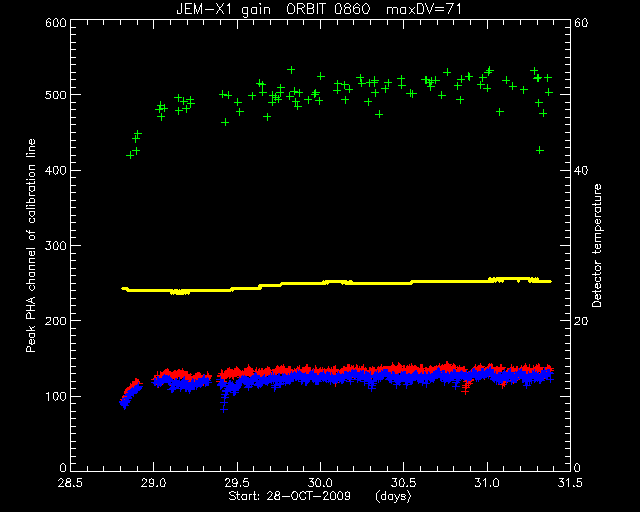Click the lowest blue data point near 29.4 days

[x=224, y=409]
